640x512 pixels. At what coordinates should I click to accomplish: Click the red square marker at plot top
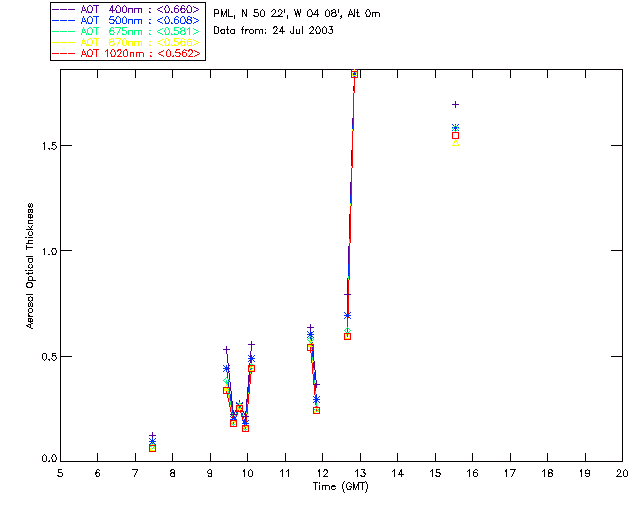click(354, 74)
